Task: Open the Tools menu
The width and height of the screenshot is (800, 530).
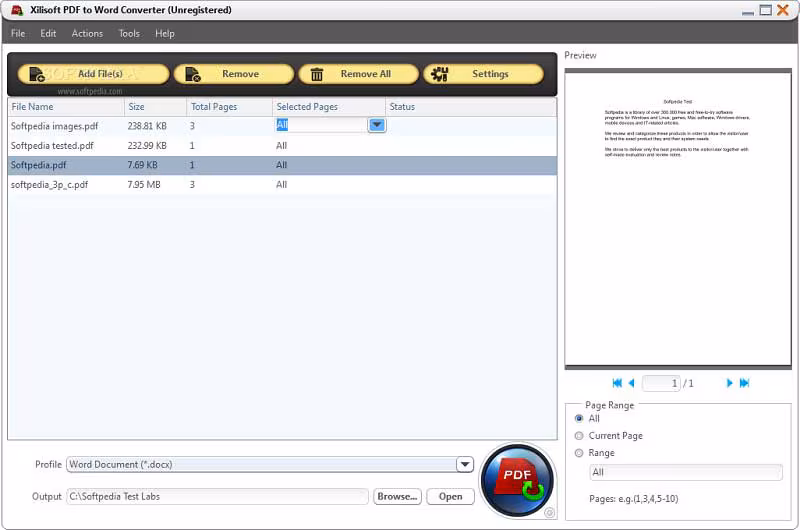Action: [129, 34]
